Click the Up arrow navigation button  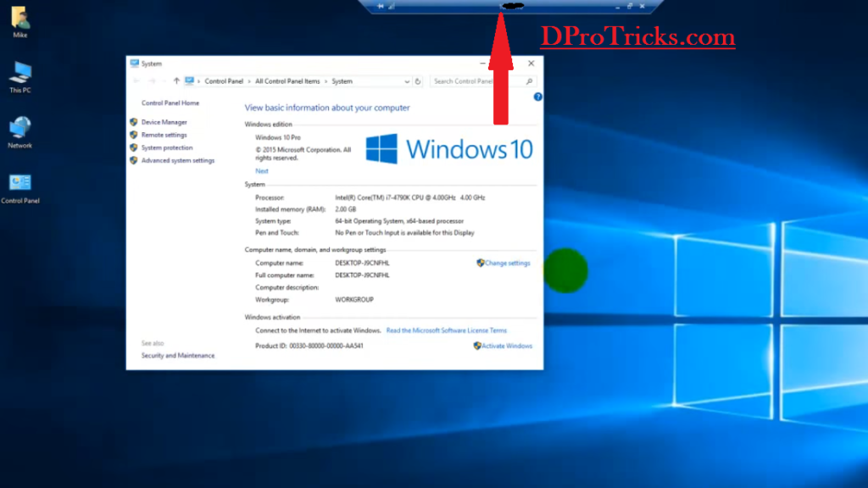pos(176,80)
